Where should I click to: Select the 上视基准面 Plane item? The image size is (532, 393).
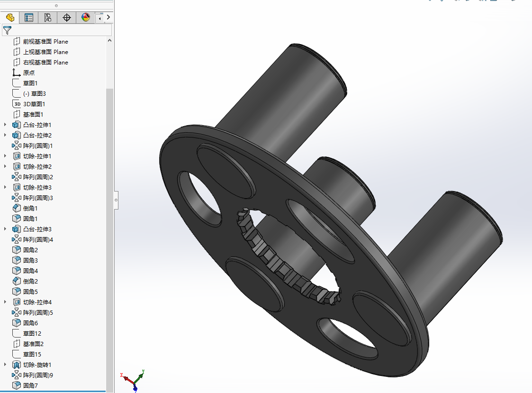[45, 52]
